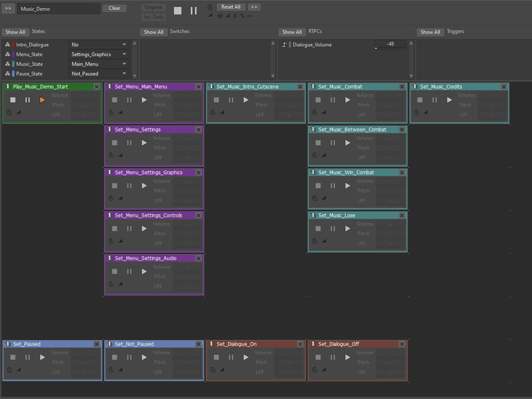The image size is (532, 399).
Task: Play the Set_Menu_Settings_Controls event
Action: click(144, 228)
